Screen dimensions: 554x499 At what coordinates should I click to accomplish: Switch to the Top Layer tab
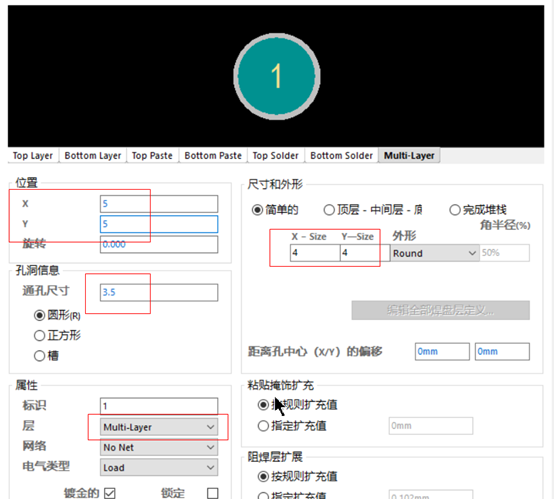tap(33, 155)
